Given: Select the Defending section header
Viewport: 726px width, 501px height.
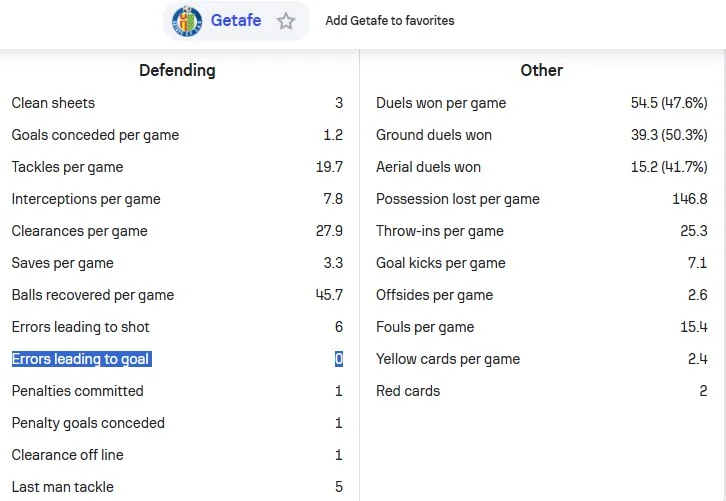Looking at the screenshot, I should (177, 71).
